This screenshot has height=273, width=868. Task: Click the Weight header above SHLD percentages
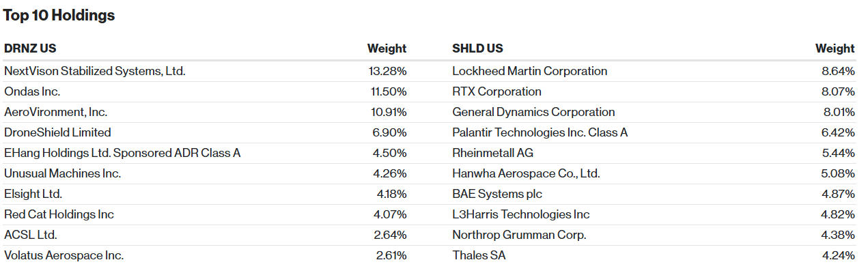[835, 48]
